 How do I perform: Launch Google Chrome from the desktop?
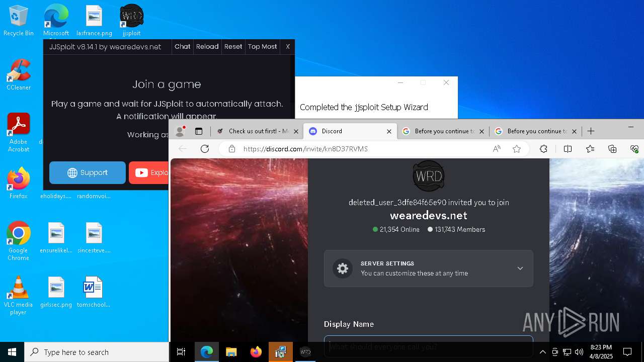(x=18, y=241)
